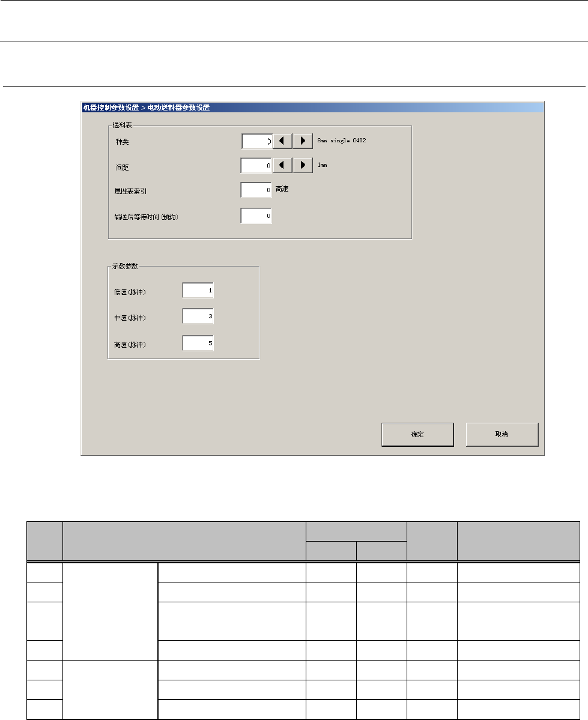Viewport: 588px width, 720px height.
Task: Click the right arrow beside 间距 field
Action: coord(303,165)
